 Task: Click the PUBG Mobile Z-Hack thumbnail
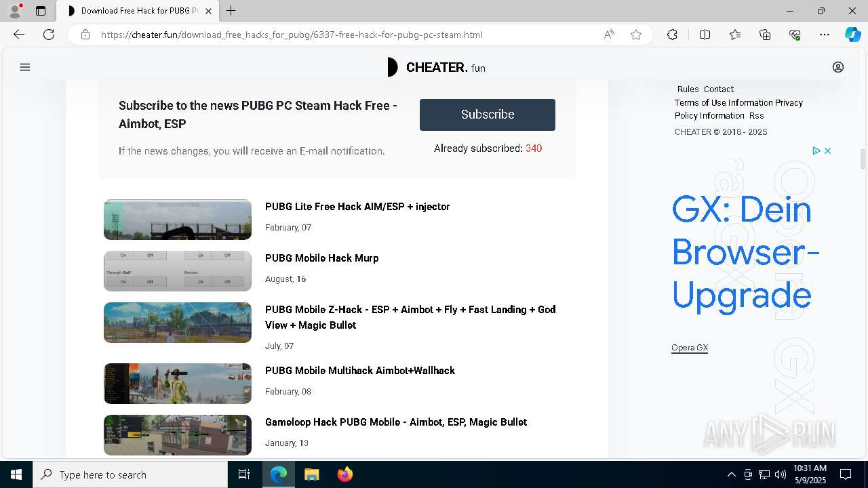(178, 323)
